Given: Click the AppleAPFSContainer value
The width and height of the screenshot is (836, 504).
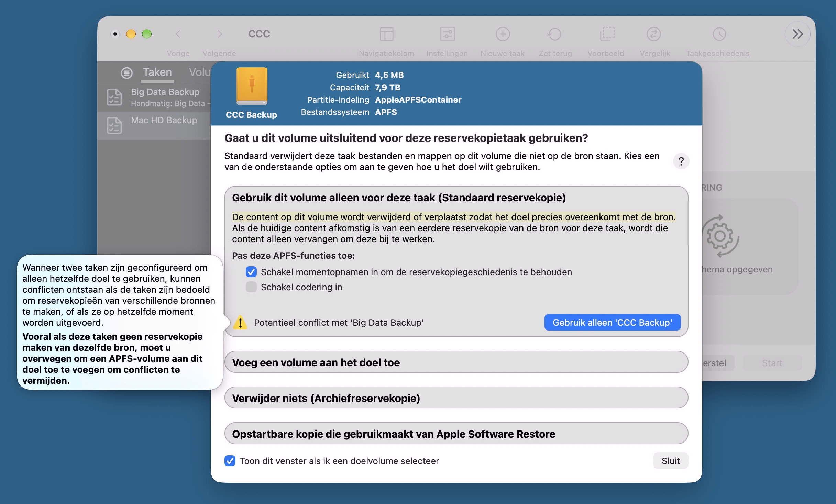Looking at the screenshot, I should coord(418,100).
